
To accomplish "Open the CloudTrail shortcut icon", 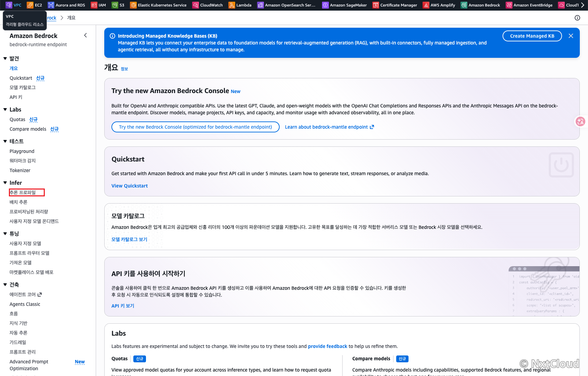I will tap(561, 5).
